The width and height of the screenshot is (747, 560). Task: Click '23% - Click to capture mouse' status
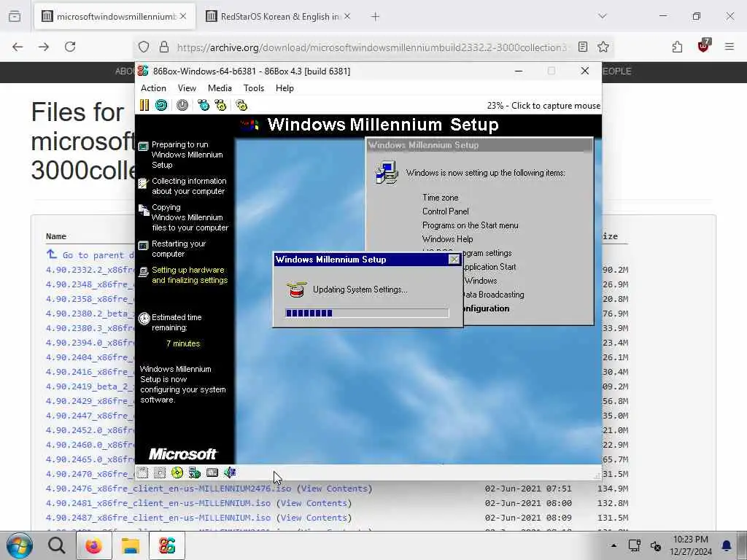pyautogui.click(x=543, y=106)
